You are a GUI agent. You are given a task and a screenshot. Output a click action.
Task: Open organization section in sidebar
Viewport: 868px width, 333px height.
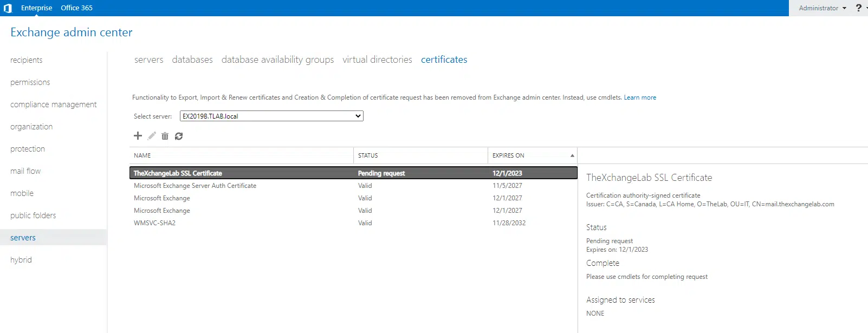click(31, 127)
